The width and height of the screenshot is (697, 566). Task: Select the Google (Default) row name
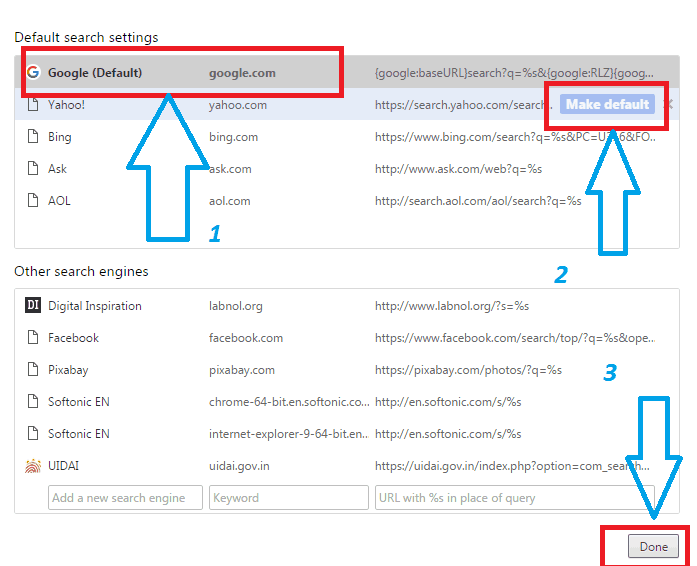pos(95,73)
